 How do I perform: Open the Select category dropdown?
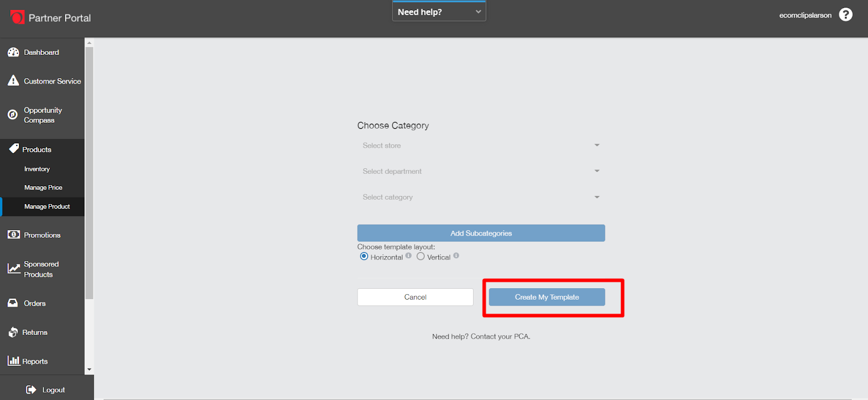481,197
